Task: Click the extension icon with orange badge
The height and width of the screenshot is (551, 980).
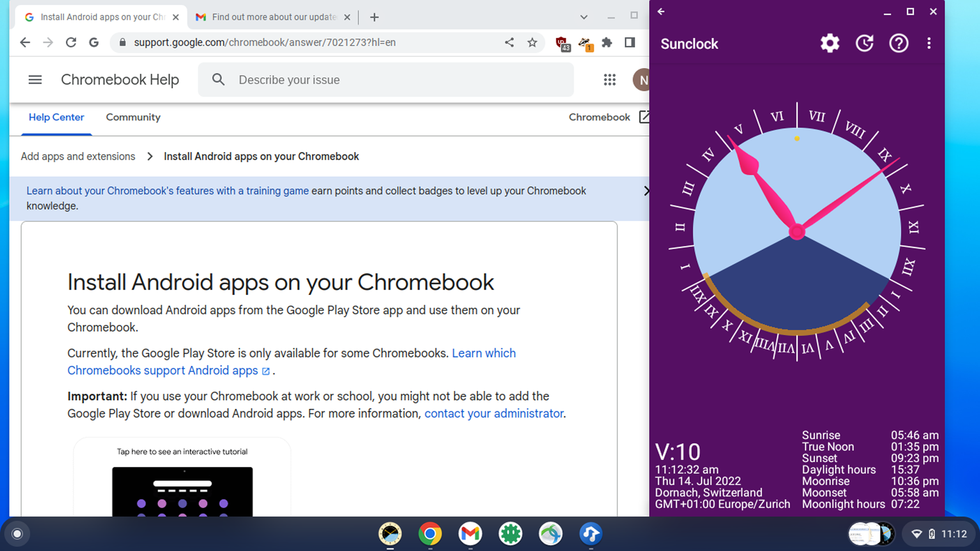Action: [585, 44]
